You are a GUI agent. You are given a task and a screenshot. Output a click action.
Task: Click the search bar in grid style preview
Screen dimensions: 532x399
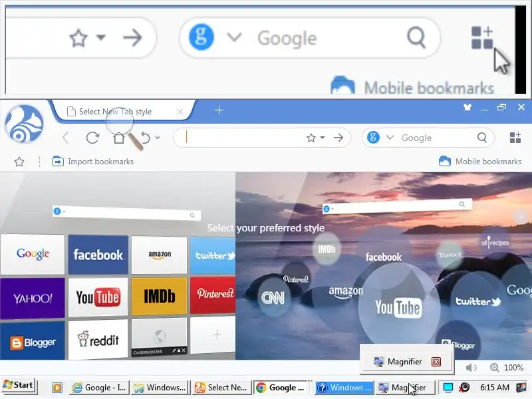coord(126,213)
